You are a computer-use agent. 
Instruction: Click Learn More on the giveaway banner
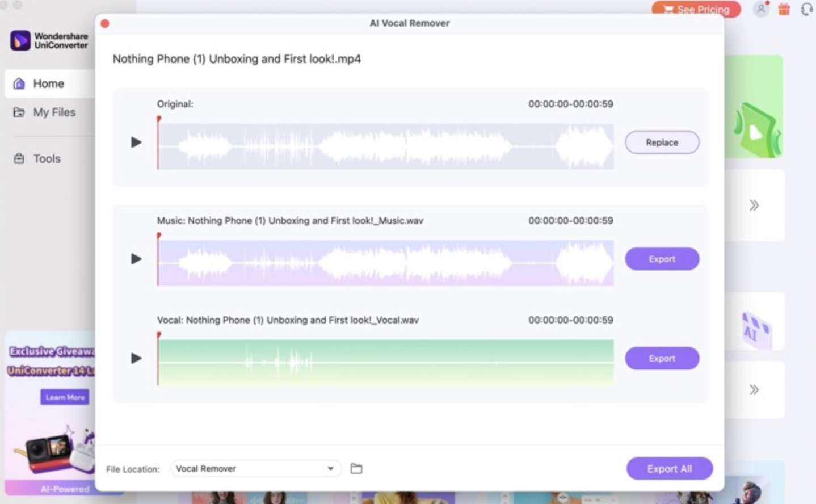(x=65, y=397)
